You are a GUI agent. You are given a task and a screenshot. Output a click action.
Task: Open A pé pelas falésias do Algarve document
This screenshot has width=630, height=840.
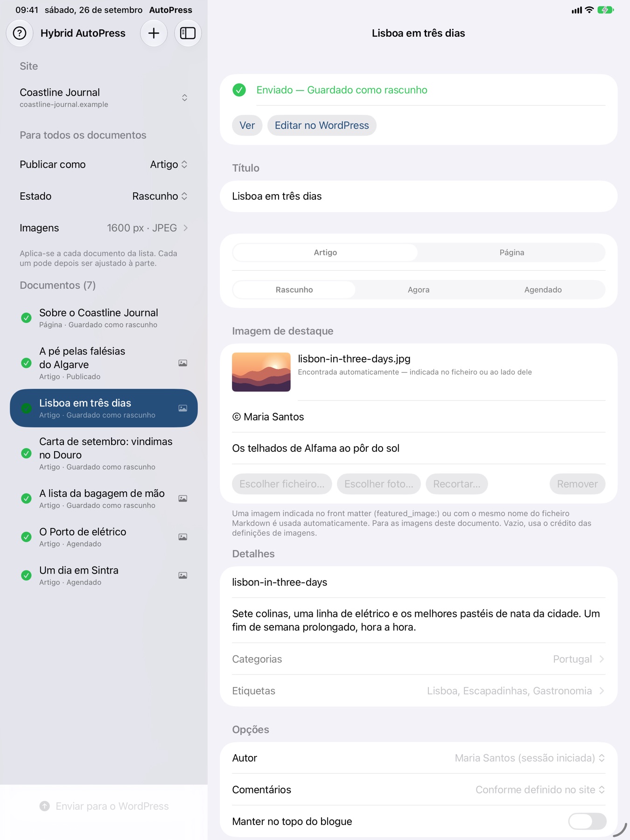pyautogui.click(x=104, y=363)
